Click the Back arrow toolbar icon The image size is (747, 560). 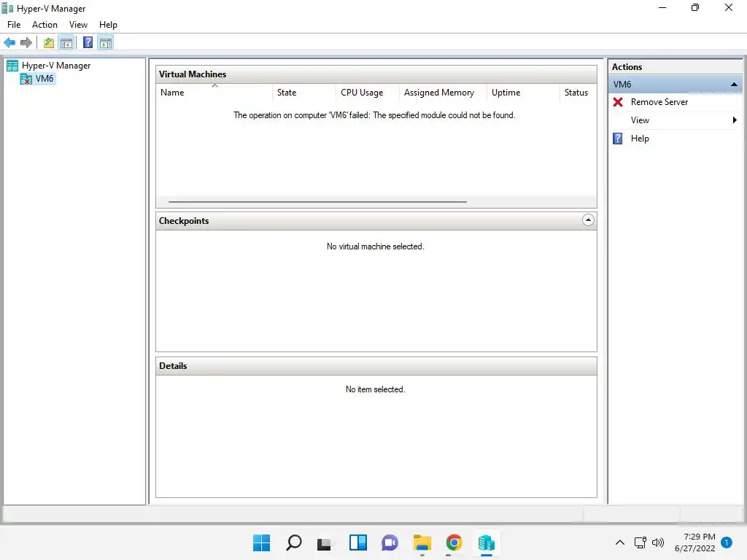(x=9, y=43)
